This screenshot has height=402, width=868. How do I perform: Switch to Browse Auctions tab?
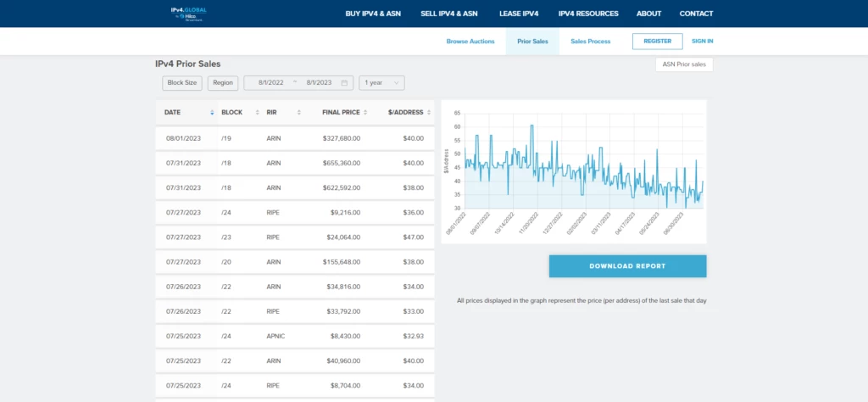click(x=470, y=42)
